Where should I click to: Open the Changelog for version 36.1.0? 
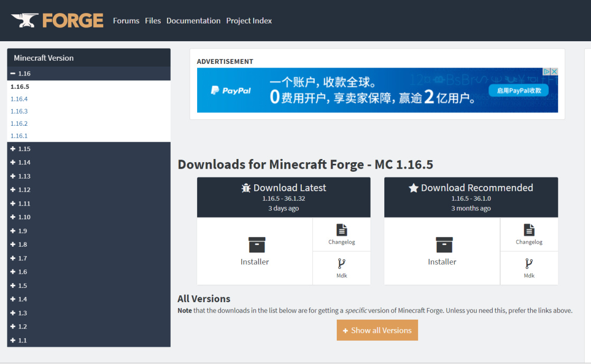point(529,234)
